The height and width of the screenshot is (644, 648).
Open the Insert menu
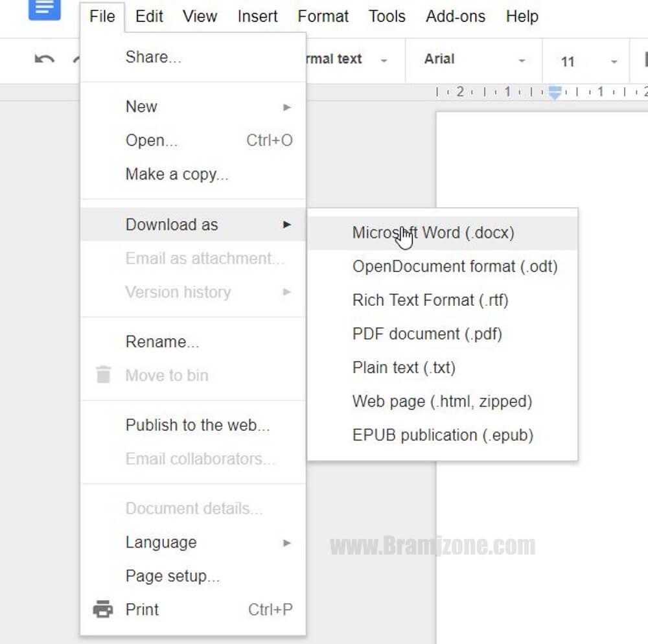(257, 17)
